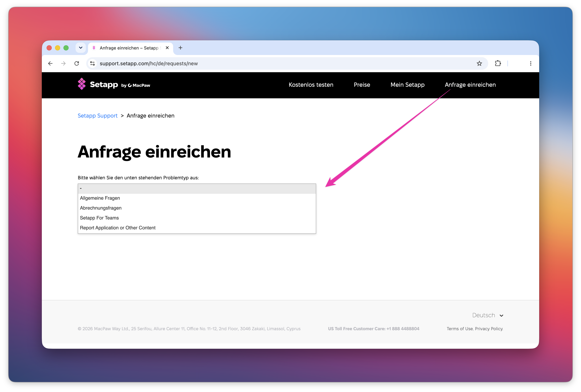The image size is (581, 392).
Task: Open Anfrage einreichen in header navigation
Action: [470, 85]
